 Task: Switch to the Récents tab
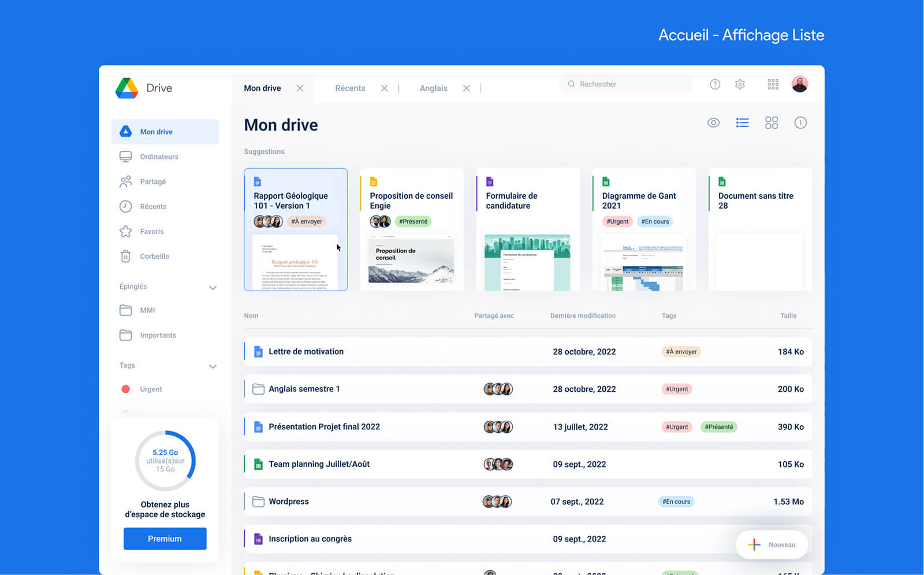coord(350,88)
